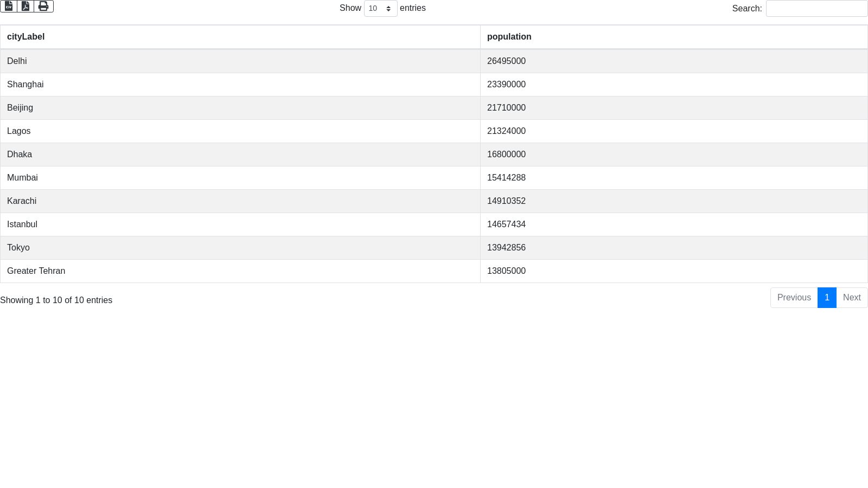Sort by the cityLabel column header

tap(25, 37)
